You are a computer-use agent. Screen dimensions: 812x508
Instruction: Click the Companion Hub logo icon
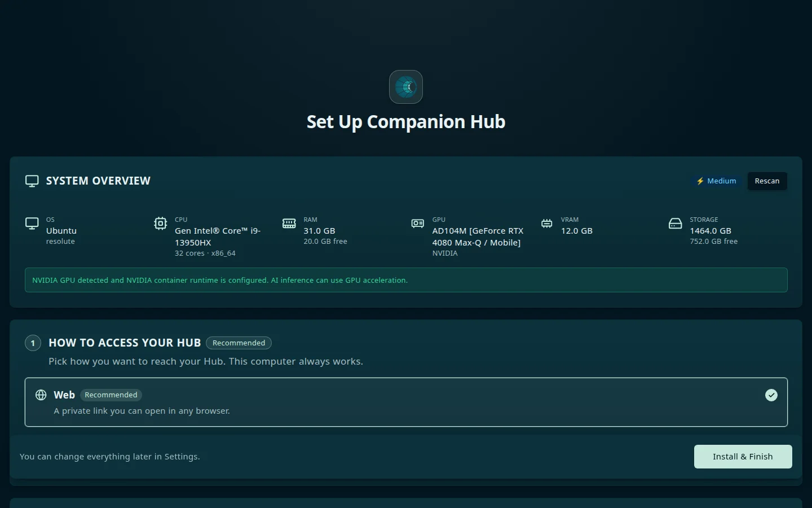tap(406, 87)
